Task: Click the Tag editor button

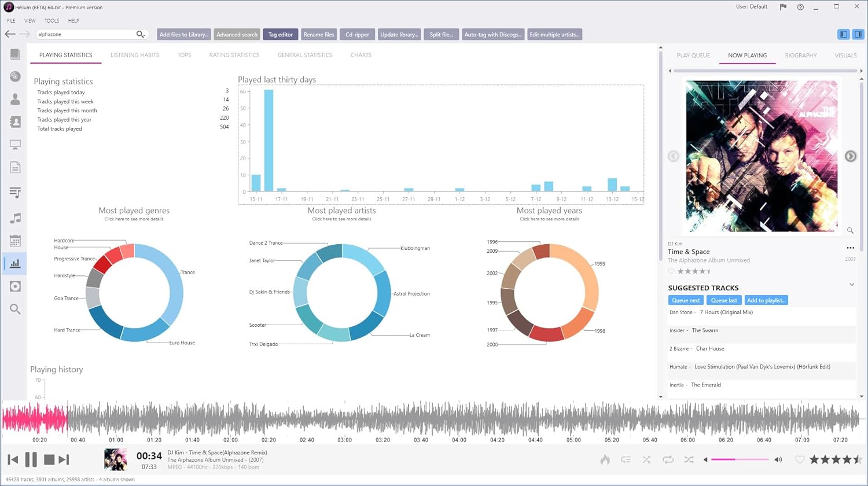Action: point(280,35)
